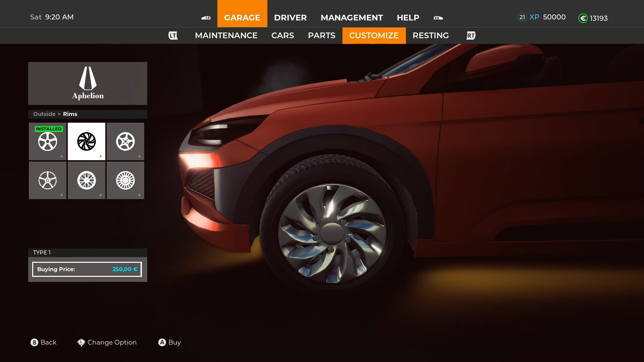Switch to the CARS tab
Viewport: 644px width, 362px height.
point(283,36)
